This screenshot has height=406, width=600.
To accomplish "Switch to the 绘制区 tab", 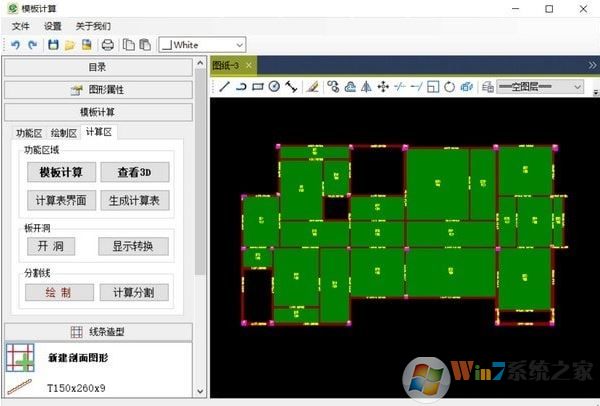I will (64, 133).
